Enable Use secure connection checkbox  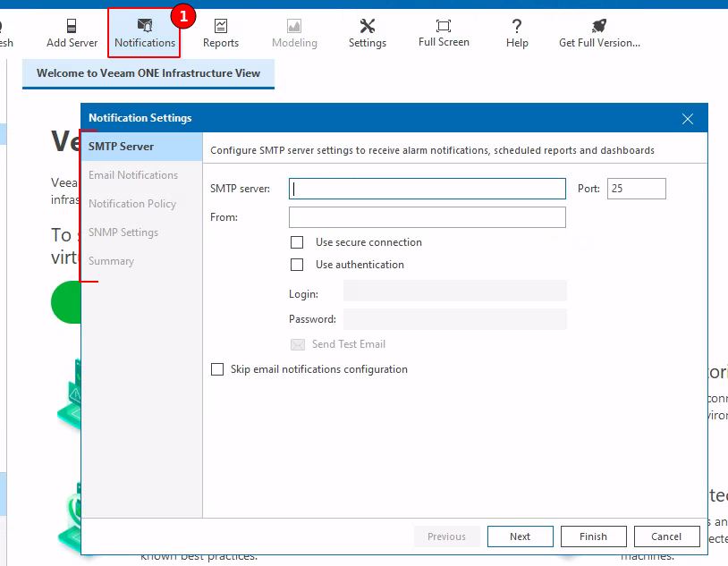tap(297, 242)
